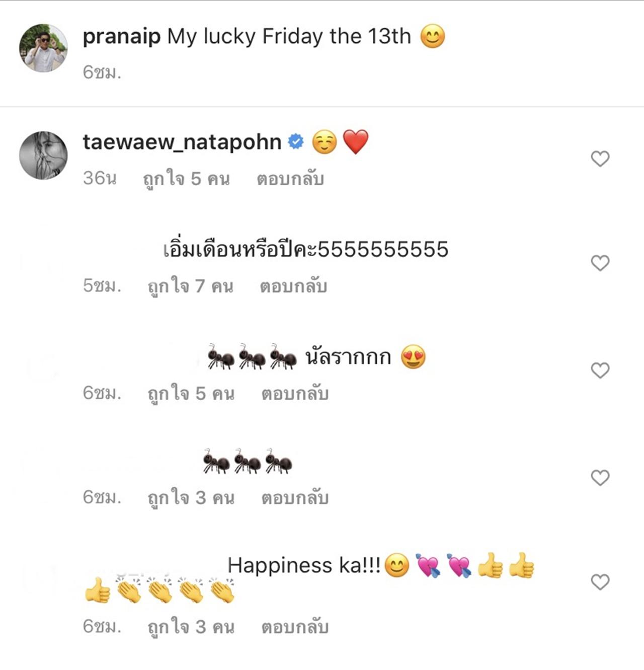The width and height of the screenshot is (644, 670).
Task: Tap the blue verified badge
Action: coord(296,142)
